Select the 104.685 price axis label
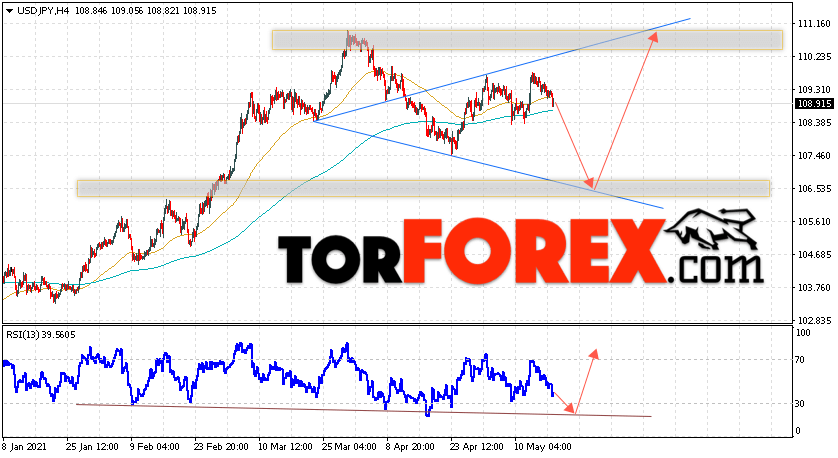 point(814,255)
